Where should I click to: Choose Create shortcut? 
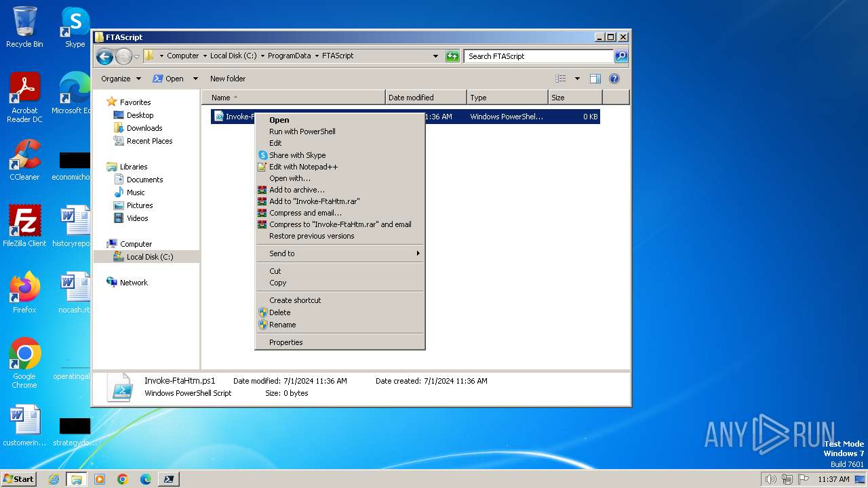click(x=340, y=300)
